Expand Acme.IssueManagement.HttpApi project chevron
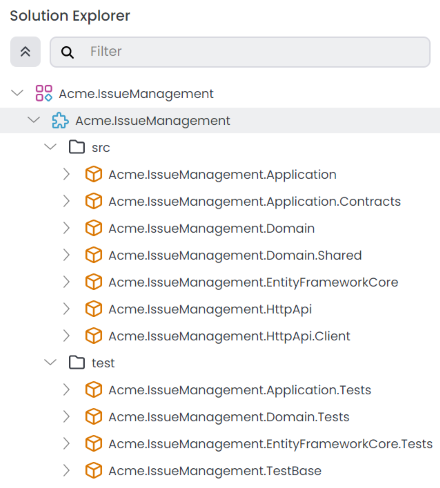 point(66,309)
